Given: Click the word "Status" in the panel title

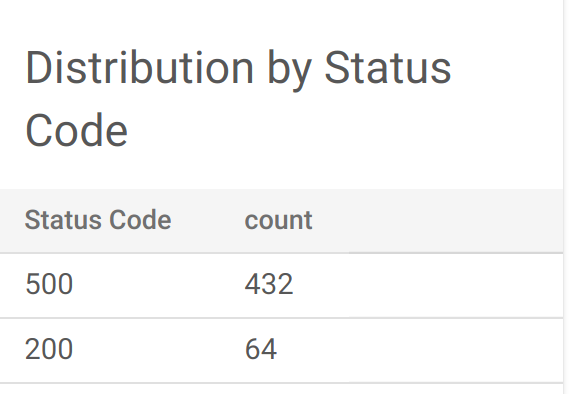Looking at the screenshot, I should coord(388,68).
